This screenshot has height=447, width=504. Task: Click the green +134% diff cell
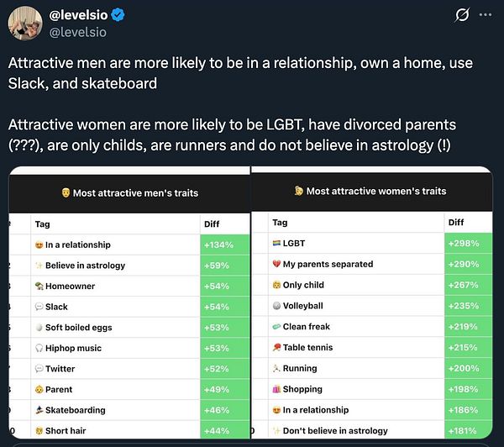pyautogui.click(x=223, y=245)
